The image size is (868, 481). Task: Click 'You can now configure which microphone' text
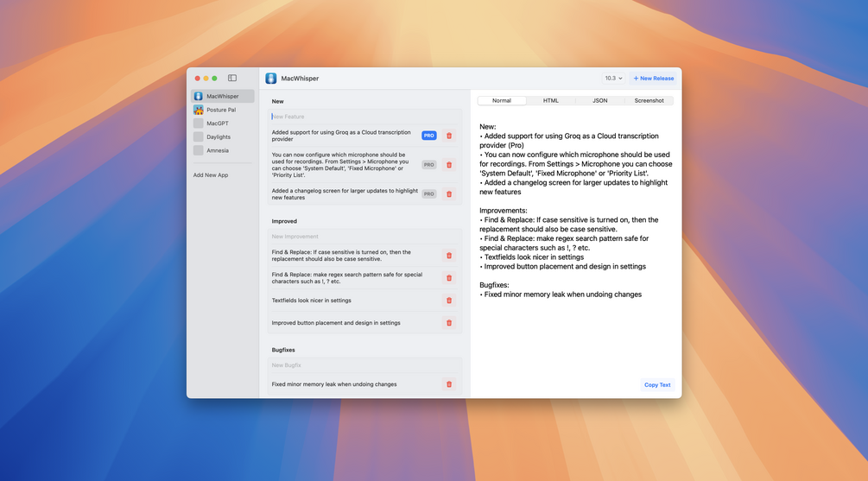pos(340,165)
